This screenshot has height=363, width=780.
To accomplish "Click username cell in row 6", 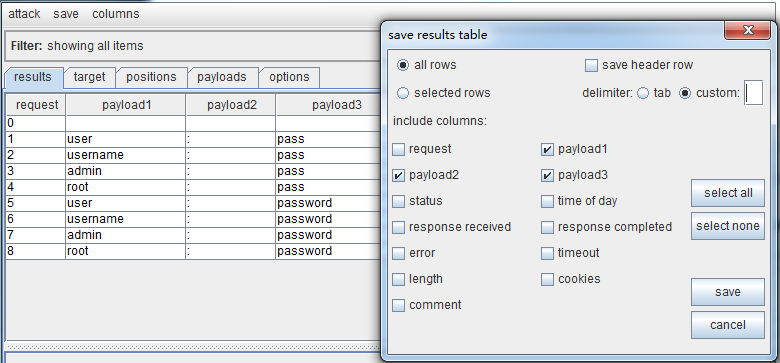I will (x=125, y=219).
